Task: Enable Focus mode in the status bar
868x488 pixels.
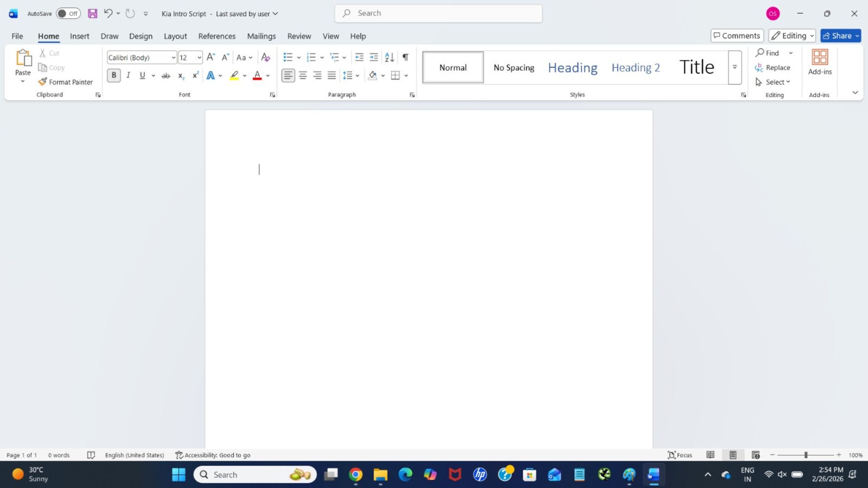Action: point(679,455)
